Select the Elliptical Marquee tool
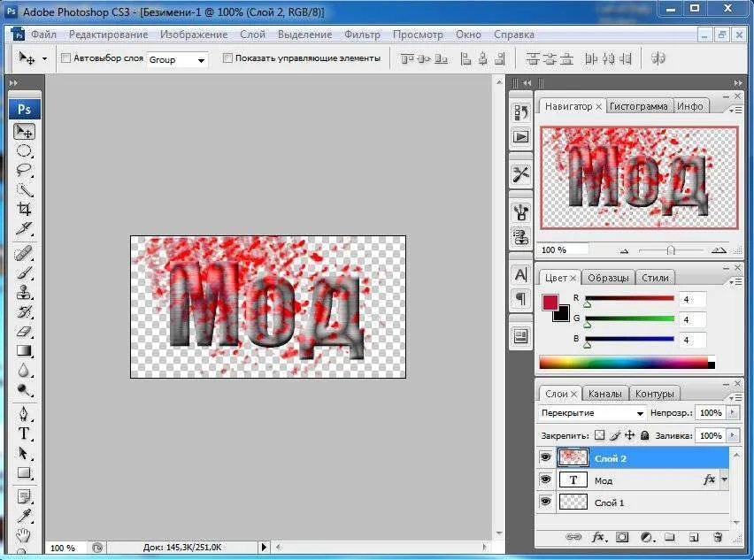Screen dimensions: 754x560 [x=24, y=151]
